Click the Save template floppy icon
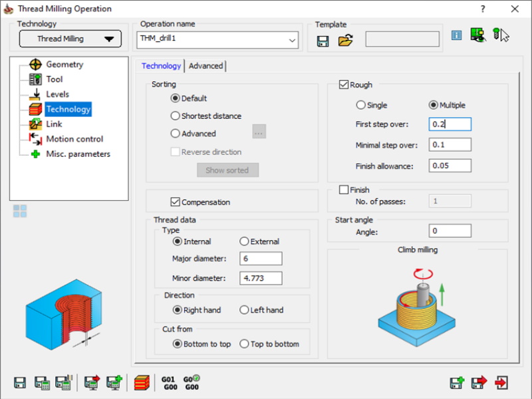 pos(323,41)
